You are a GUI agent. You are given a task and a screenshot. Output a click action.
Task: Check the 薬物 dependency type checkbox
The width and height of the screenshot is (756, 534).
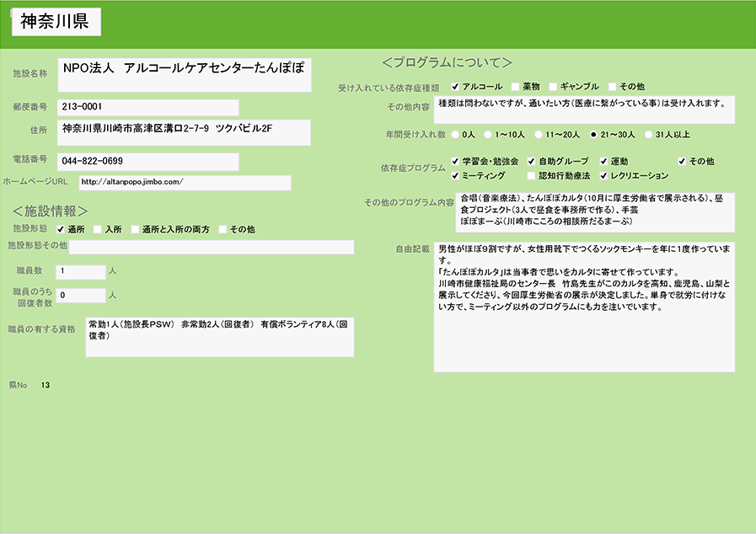coord(515,87)
